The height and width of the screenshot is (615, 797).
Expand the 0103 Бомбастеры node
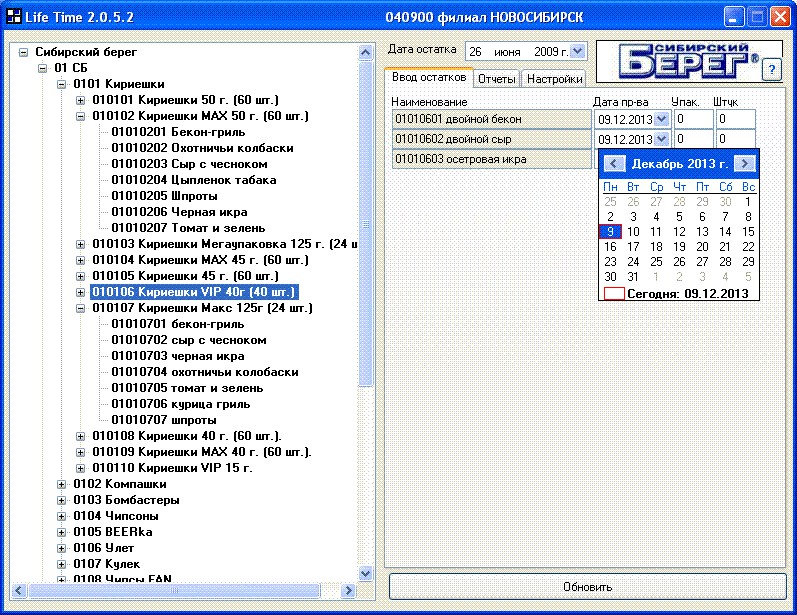(x=61, y=501)
